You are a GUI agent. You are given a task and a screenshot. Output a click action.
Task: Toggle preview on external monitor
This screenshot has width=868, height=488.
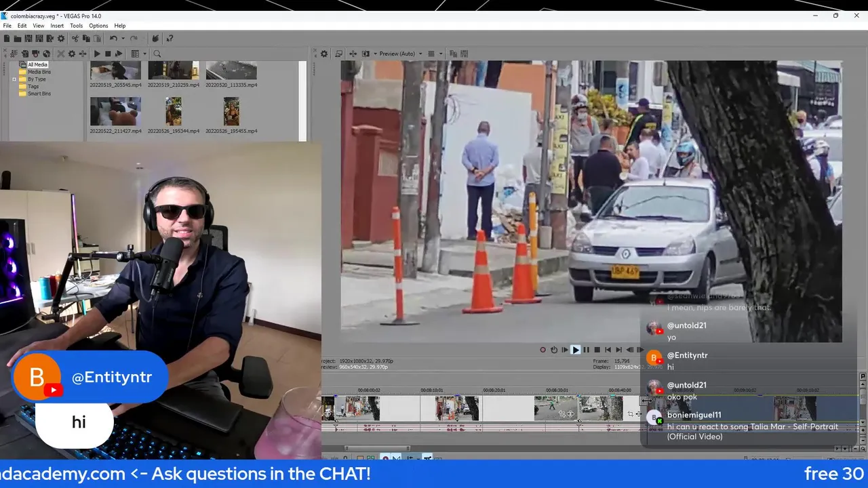coord(338,54)
